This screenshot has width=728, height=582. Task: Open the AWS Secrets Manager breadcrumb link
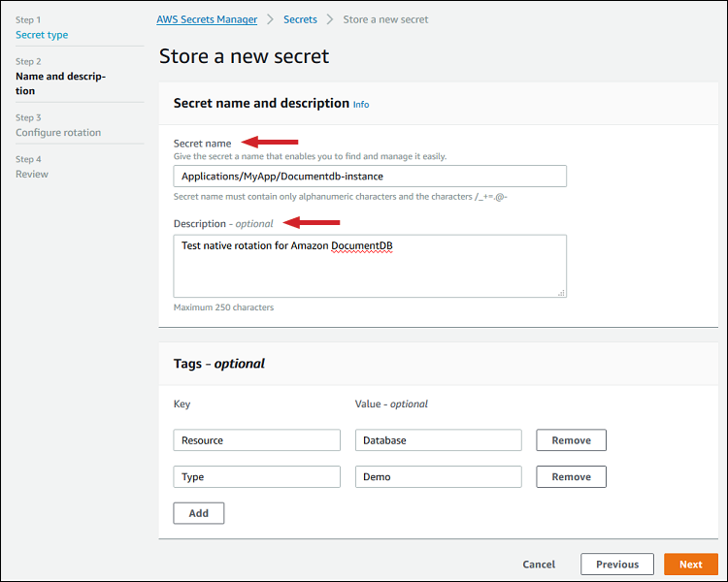coord(207,19)
